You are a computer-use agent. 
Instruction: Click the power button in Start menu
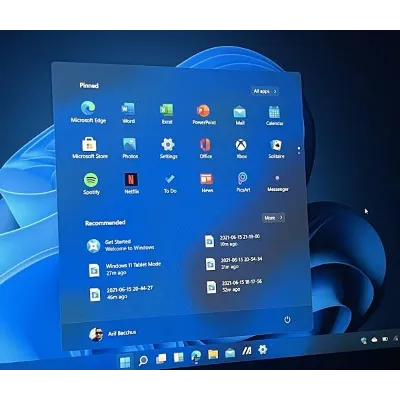[x=287, y=320]
